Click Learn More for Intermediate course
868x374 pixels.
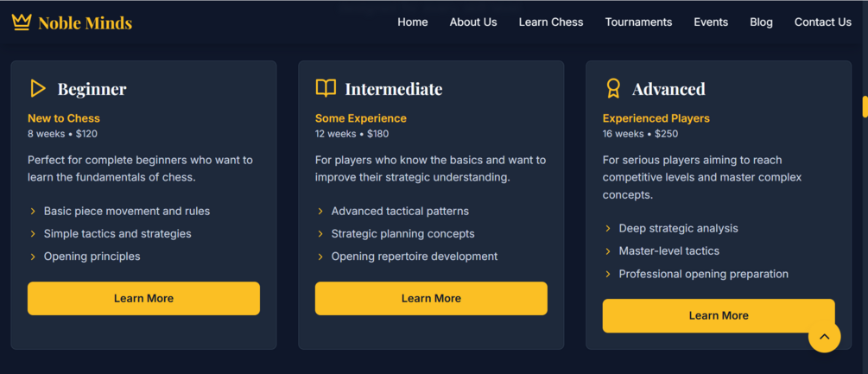click(x=431, y=298)
